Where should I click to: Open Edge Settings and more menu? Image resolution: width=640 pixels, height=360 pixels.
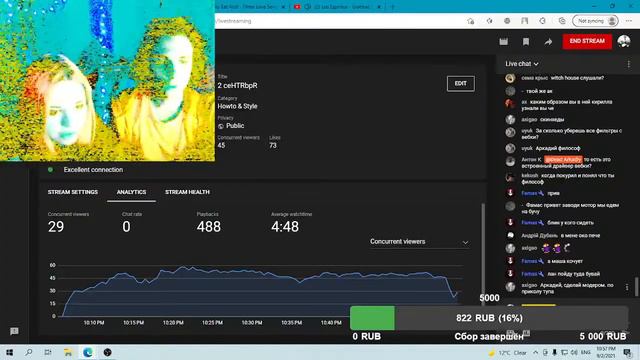[x=629, y=21]
